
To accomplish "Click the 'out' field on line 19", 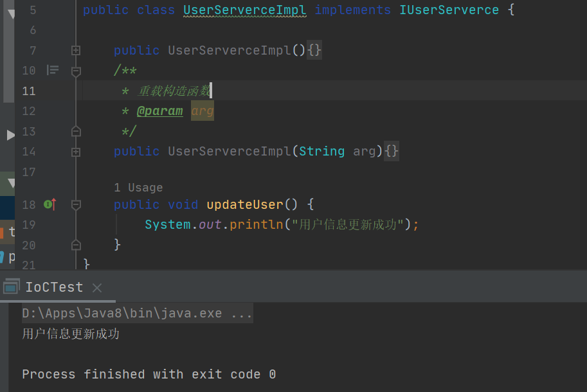I will pos(210,224).
